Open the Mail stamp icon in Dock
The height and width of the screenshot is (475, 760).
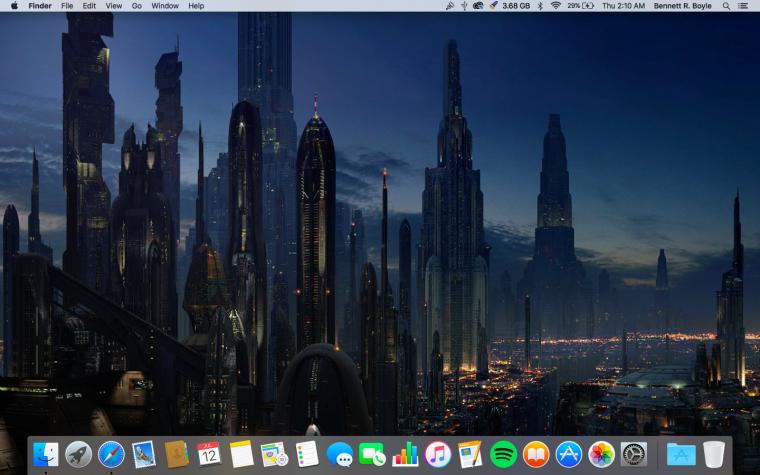pyautogui.click(x=144, y=455)
